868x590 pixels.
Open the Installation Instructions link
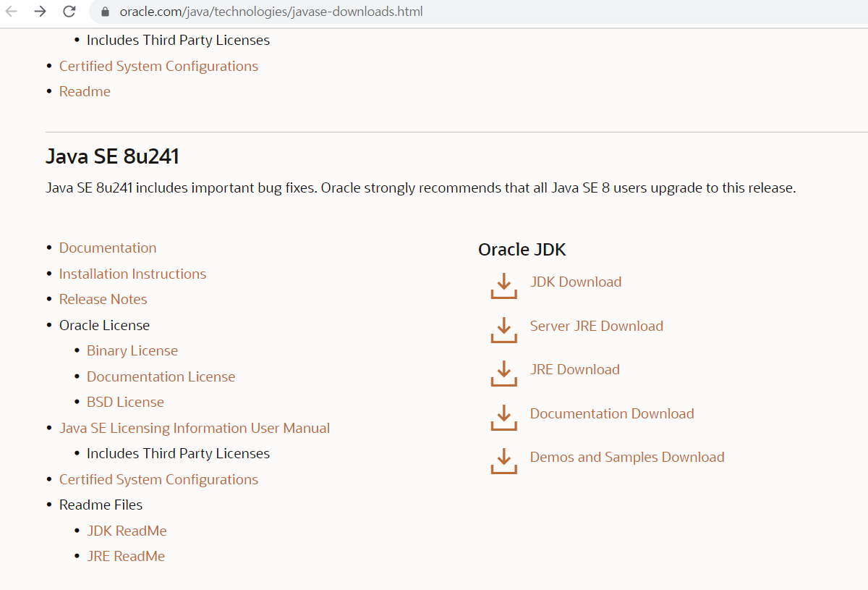tap(132, 274)
